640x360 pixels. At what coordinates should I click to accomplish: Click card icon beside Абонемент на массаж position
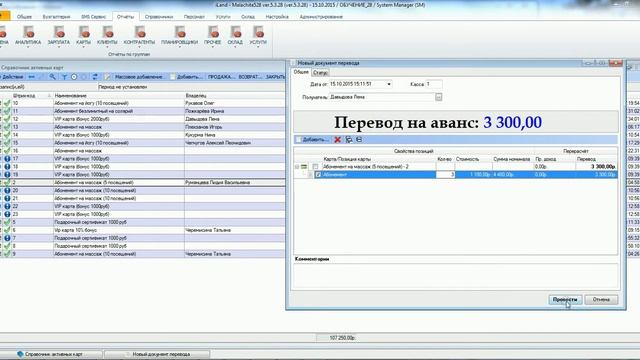304,167
